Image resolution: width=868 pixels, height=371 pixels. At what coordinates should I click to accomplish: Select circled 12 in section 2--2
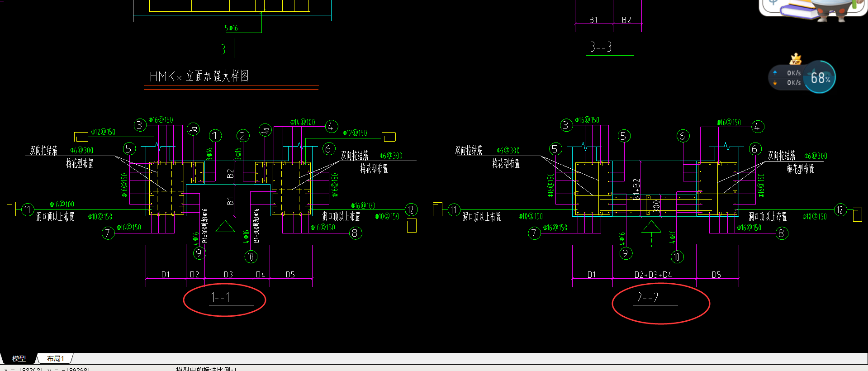click(x=840, y=210)
